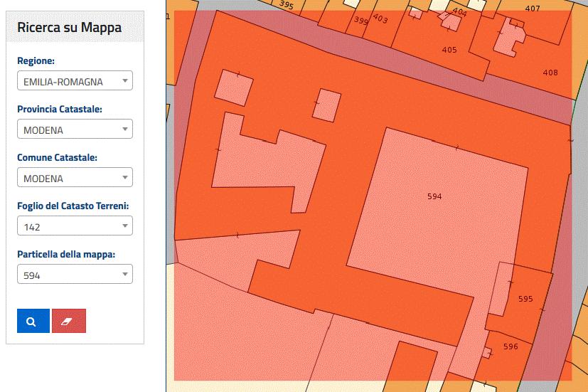Viewport: 588px width, 392px height.
Task: Expand the Foglio del Catasto Terreni dropdown
Action: (75, 226)
